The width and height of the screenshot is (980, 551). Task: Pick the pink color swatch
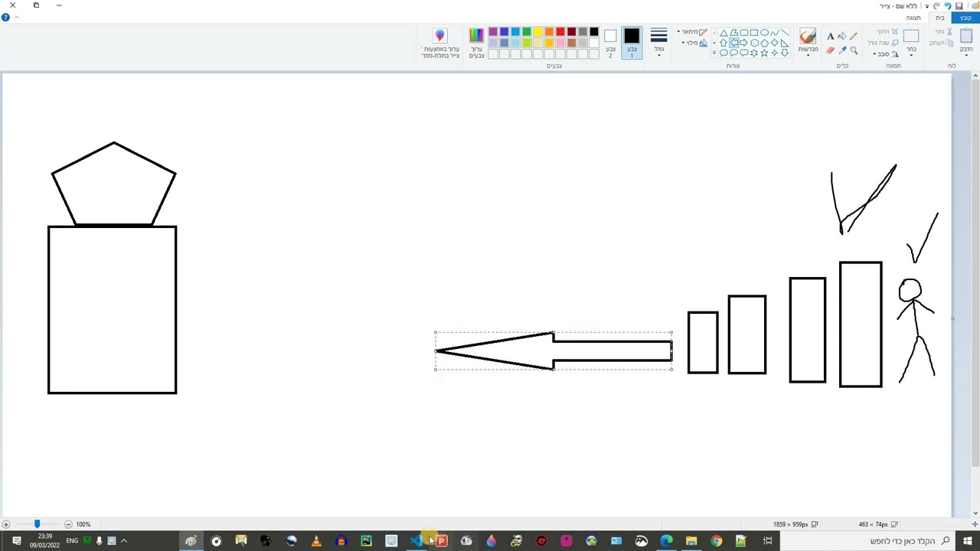pyautogui.click(x=560, y=43)
